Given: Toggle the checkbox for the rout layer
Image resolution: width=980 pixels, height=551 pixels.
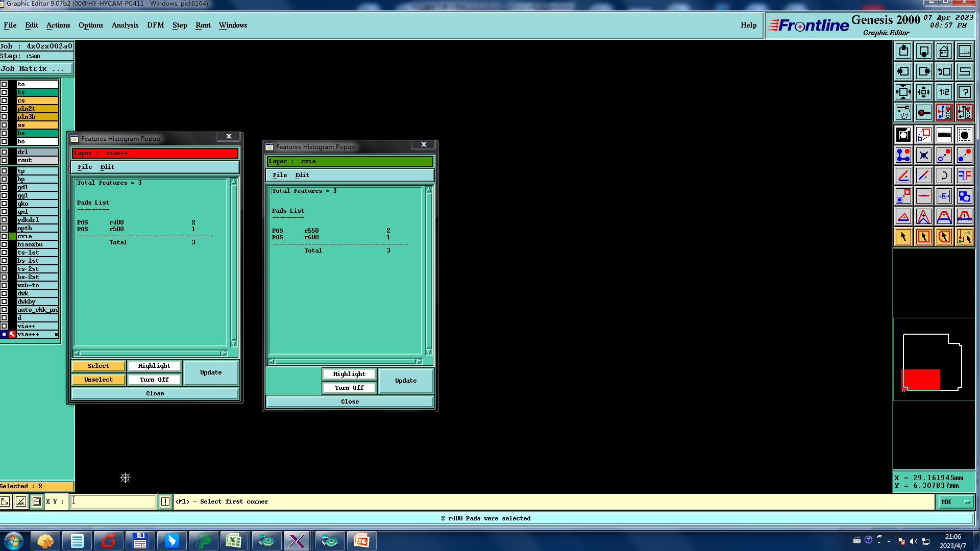Looking at the screenshot, I should 4,160.
